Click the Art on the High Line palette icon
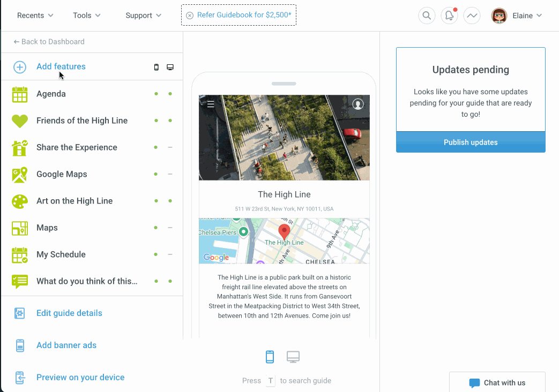This screenshot has width=559, height=392. [x=20, y=201]
